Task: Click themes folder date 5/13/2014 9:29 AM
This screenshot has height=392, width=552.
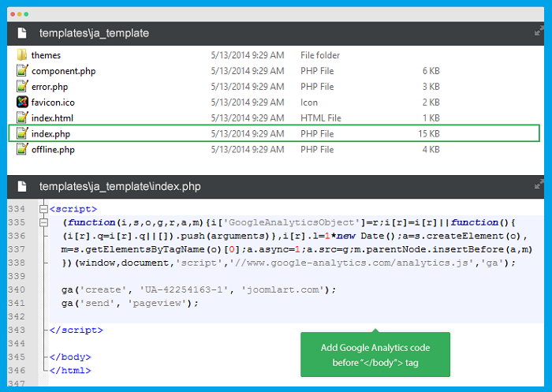Action: pos(248,55)
